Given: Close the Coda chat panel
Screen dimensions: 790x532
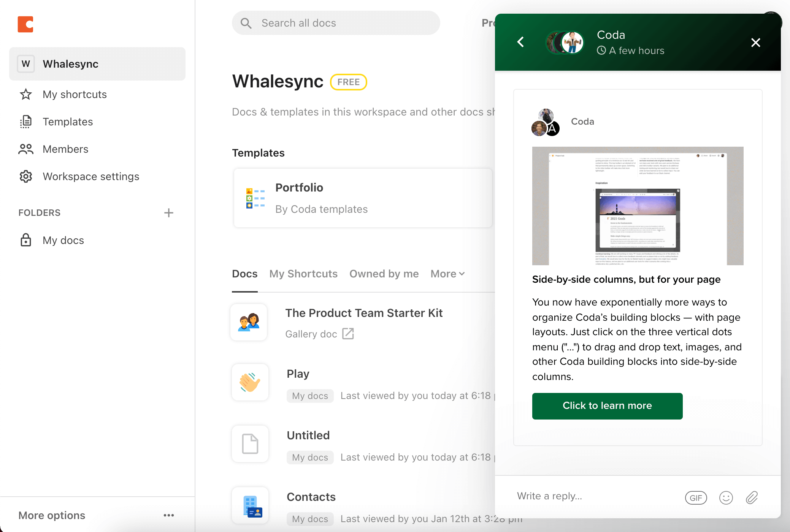Looking at the screenshot, I should point(755,42).
